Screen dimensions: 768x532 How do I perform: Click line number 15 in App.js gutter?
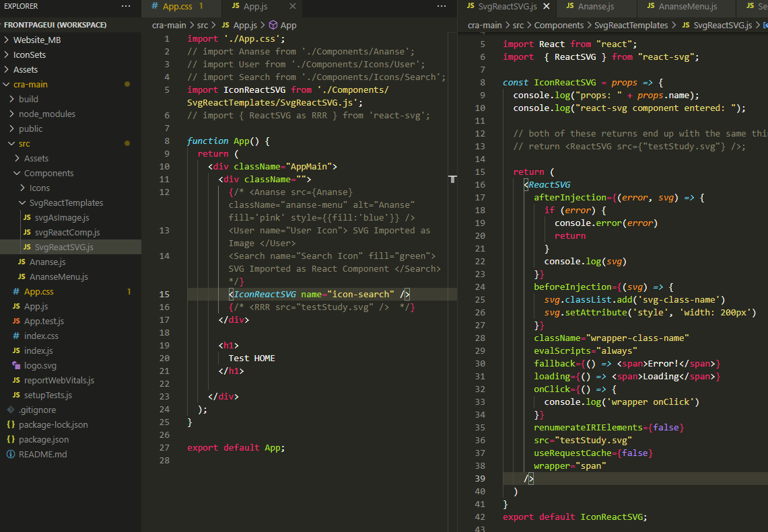click(164, 294)
